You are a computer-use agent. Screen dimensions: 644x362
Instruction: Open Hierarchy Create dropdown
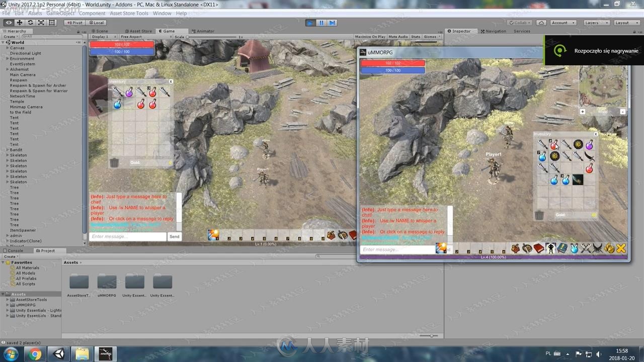coord(10,37)
